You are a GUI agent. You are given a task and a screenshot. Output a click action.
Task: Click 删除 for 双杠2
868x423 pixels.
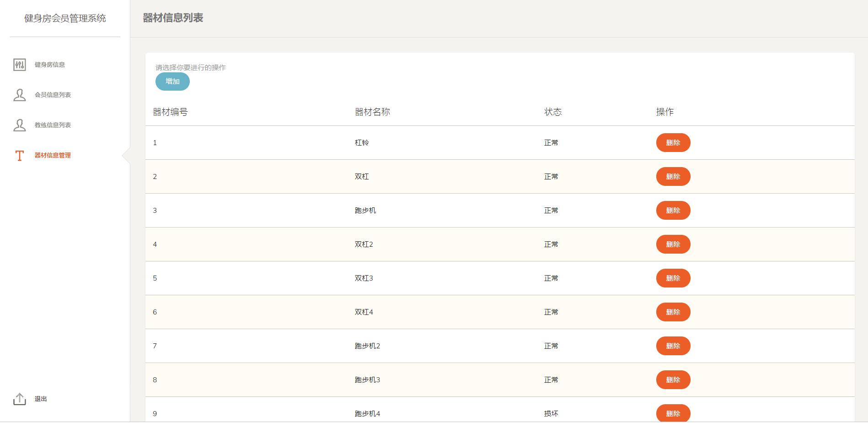pos(673,244)
